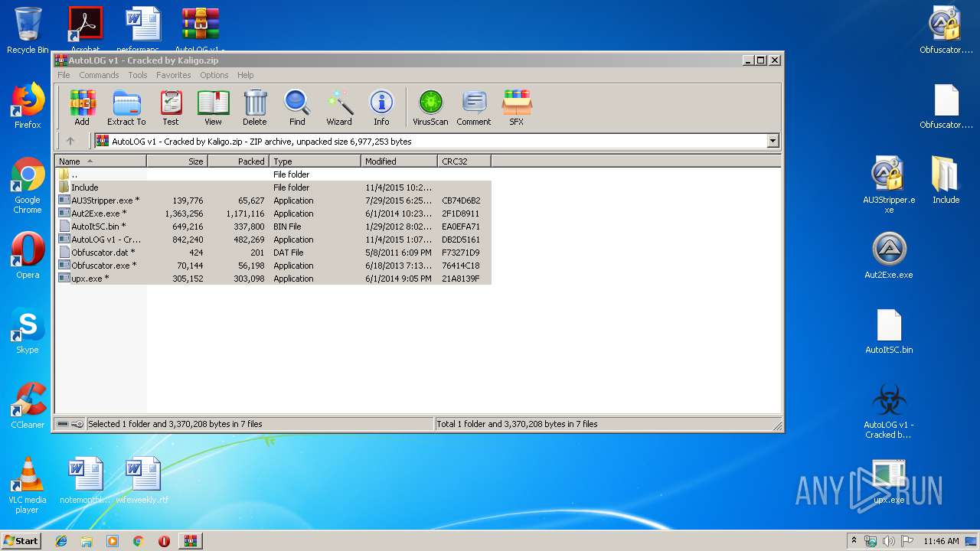Open AutoItSC.bin desktop file

pyautogui.click(x=889, y=331)
